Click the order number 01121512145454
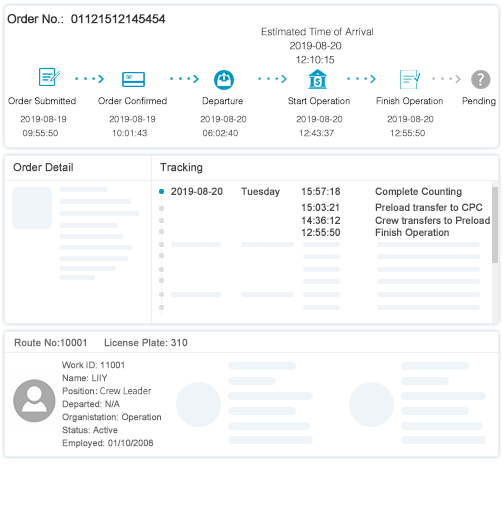503x521 pixels. 118,19
